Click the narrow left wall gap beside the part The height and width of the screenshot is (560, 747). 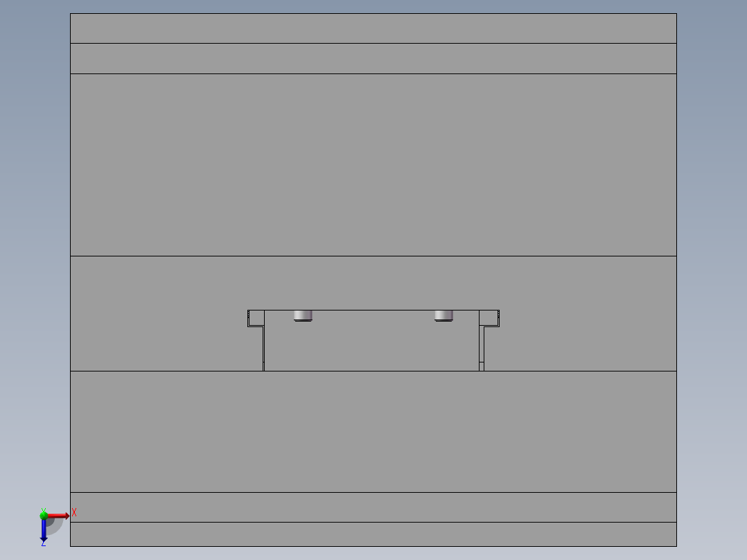click(x=263, y=349)
